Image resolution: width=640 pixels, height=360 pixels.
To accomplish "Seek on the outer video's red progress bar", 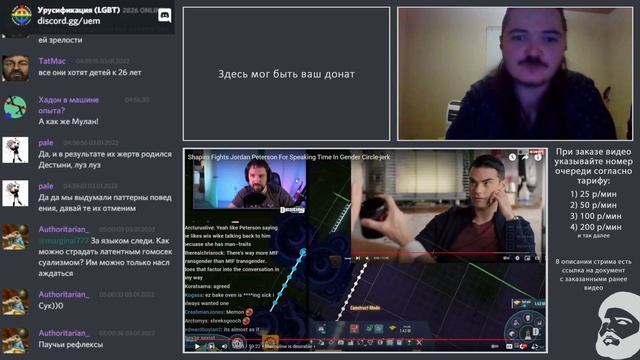I will [364, 339].
